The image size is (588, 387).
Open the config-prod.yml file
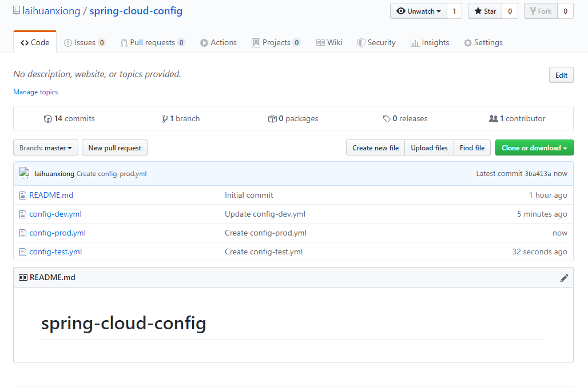tap(57, 233)
